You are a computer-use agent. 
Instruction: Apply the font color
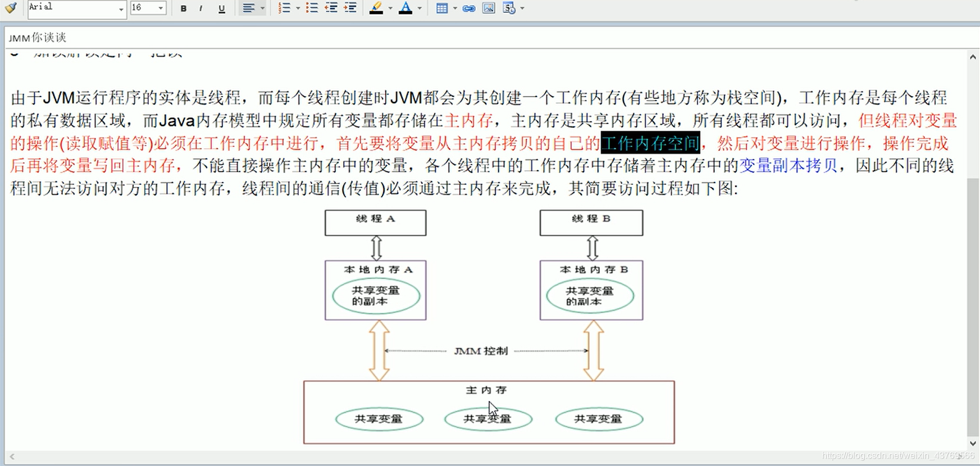405,8
